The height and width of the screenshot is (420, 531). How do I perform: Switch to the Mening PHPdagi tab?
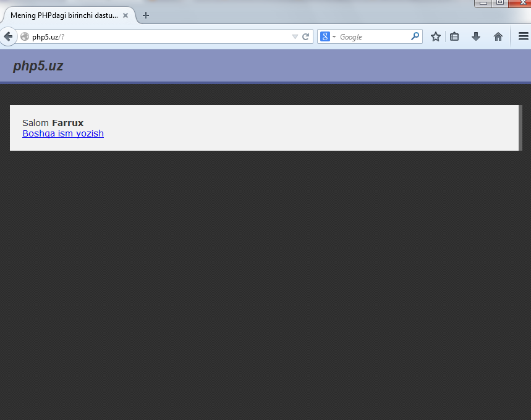65,15
